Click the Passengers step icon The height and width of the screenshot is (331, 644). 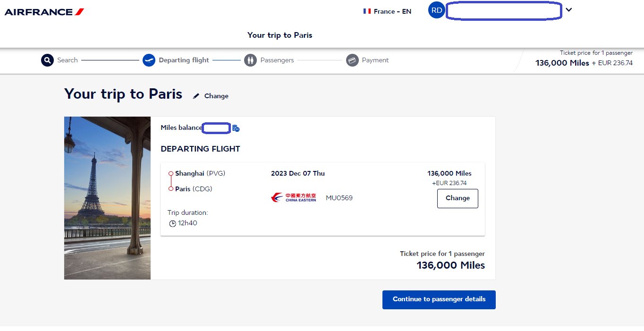click(x=250, y=60)
